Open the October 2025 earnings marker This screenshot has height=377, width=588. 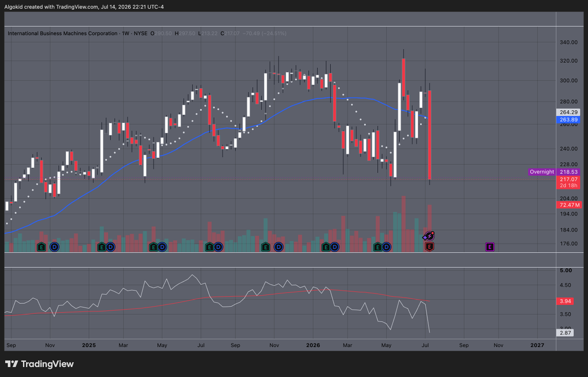click(x=265, y=247)
